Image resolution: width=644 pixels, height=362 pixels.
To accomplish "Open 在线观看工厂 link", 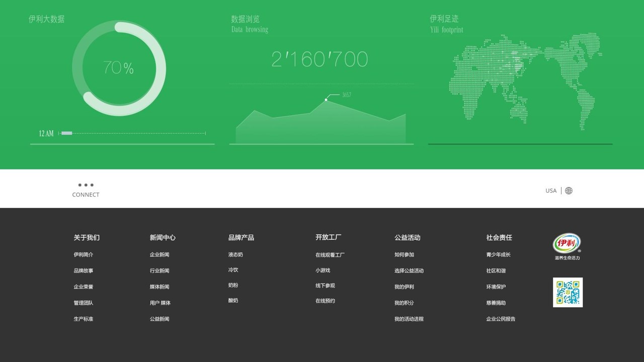I will click(x=330, y=255).
